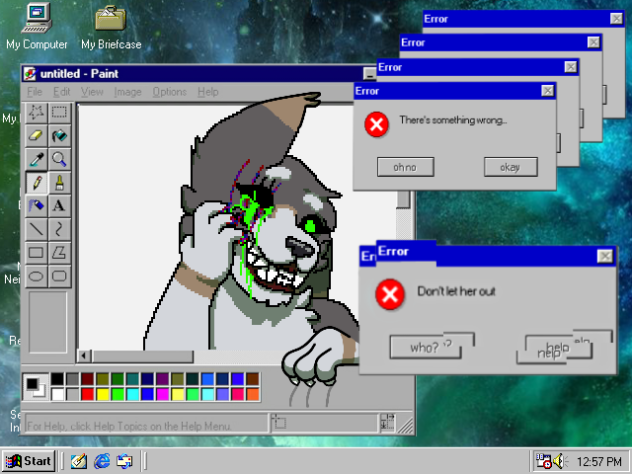The height and width of the screenshot is (474, 632).
Task: Pick the magenta color swatch
Action: [162, 394]
